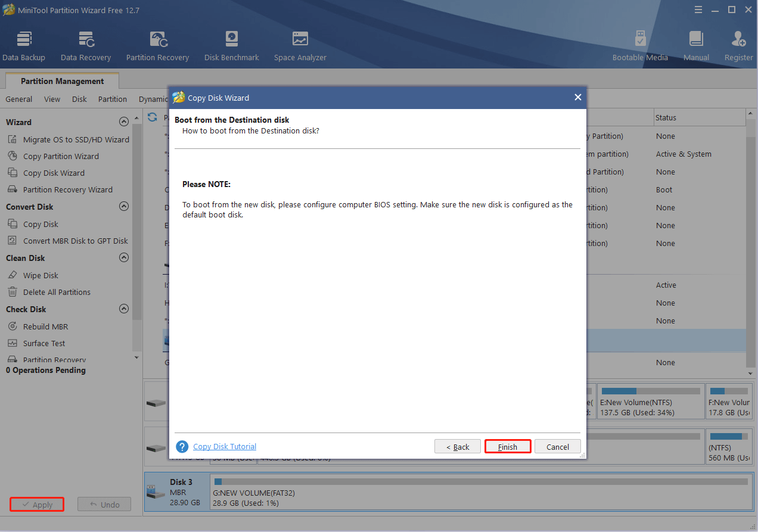
Task: Select the F:New Volume partition block
Action: [730, 401]
